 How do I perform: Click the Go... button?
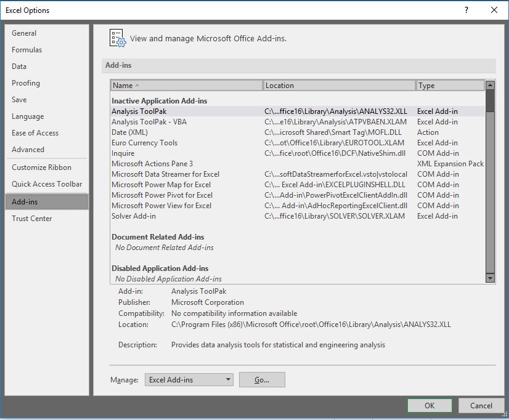pos(262,380)
